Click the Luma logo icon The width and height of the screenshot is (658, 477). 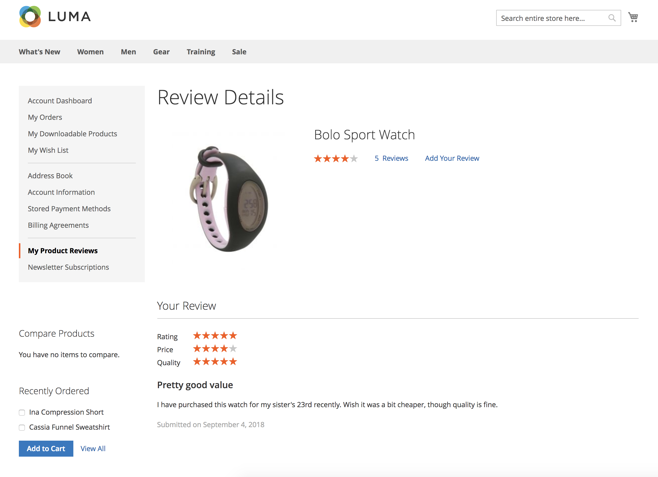(x=30, y=17)
